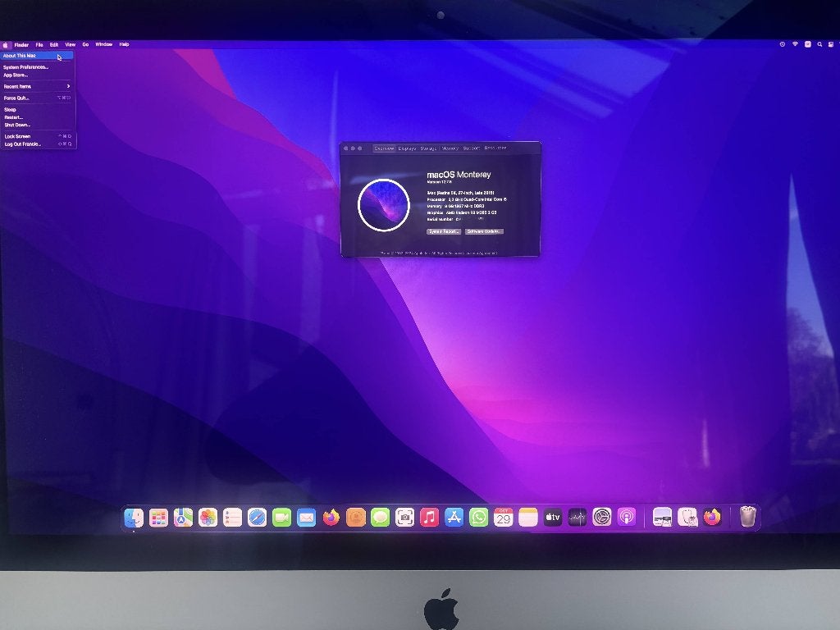Click the System Report… button
This screenshot has height=630, width=840.
[x=444, y=231]
